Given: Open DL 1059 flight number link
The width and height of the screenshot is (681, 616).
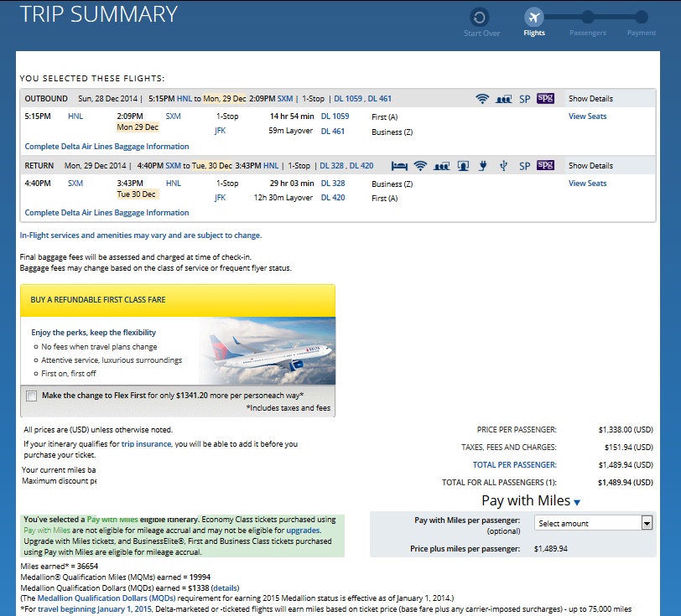Looking at the screenshot, I should tap(335, 116).
